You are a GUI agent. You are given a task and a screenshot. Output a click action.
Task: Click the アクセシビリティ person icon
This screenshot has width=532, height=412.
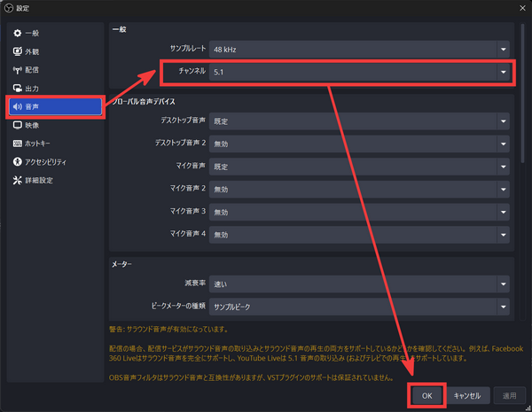pos(18,162)
